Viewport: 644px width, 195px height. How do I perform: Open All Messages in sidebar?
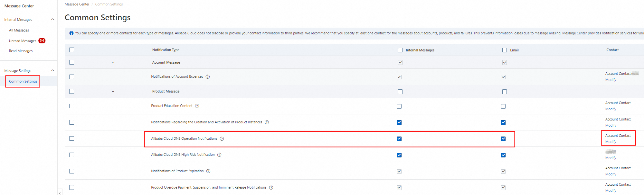[x=19, y=30]
